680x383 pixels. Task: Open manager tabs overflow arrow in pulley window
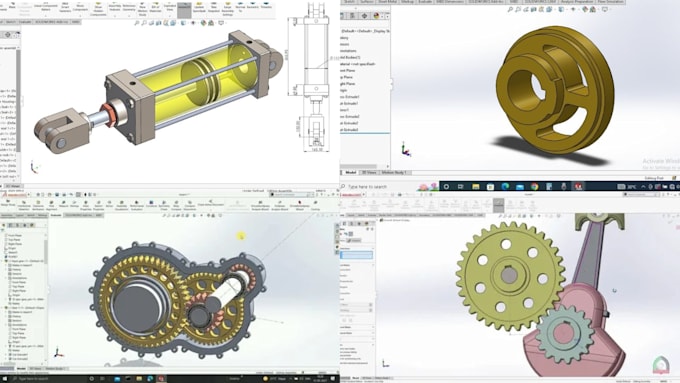388,16
